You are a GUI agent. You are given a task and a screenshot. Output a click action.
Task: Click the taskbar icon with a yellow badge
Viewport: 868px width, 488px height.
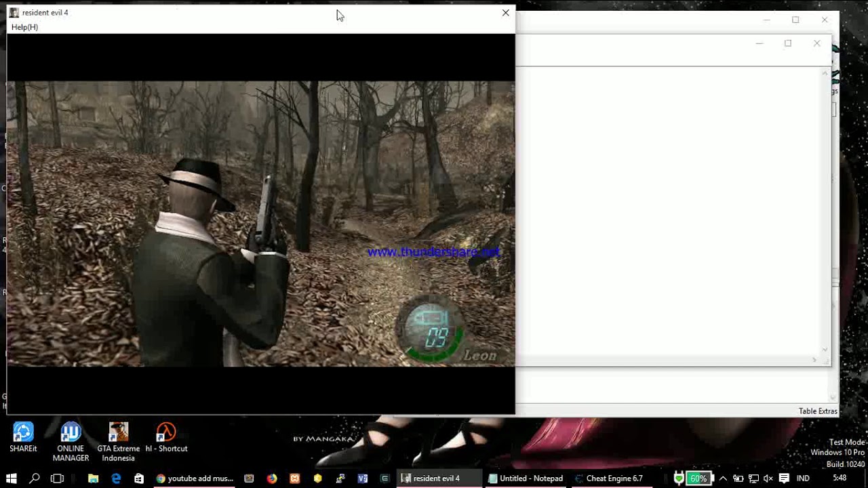point(340,479)
